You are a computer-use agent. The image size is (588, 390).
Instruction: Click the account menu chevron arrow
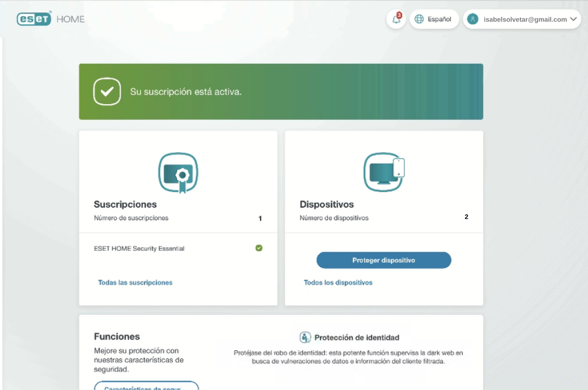573,19
